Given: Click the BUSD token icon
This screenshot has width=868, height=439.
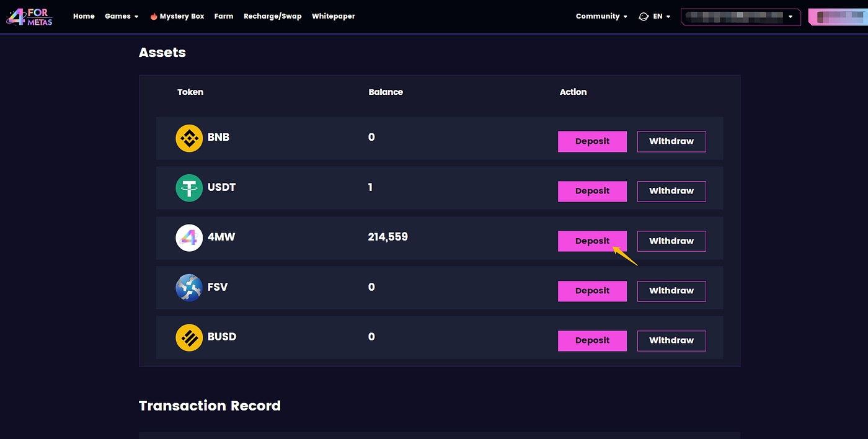Looking at the screenshot, I should [x=189, y=338].
